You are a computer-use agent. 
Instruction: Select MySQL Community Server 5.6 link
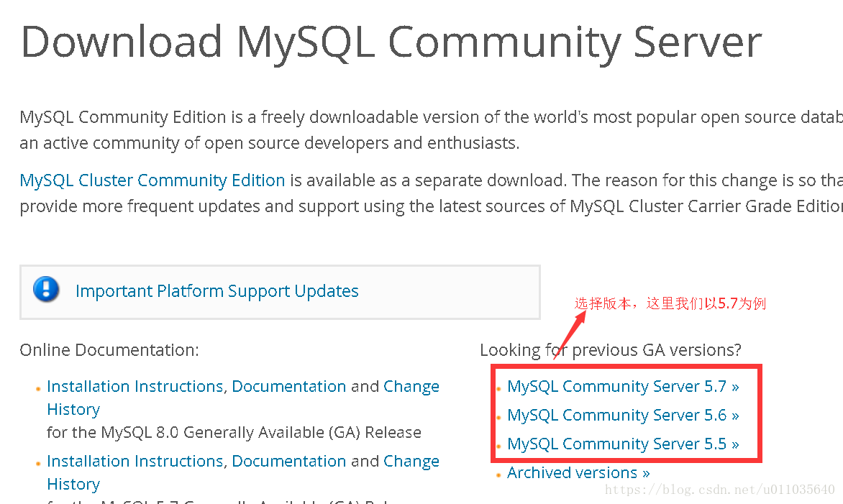coord(623,415)
